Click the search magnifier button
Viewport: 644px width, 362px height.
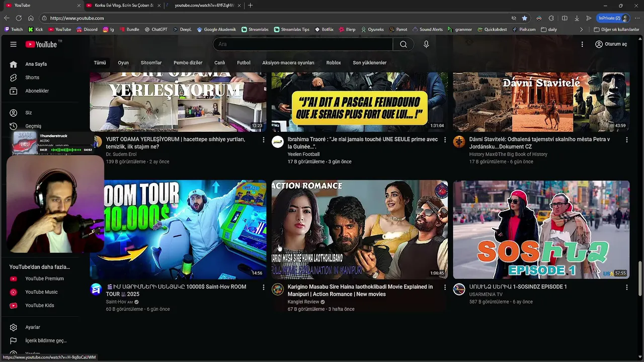coord(403,44)
